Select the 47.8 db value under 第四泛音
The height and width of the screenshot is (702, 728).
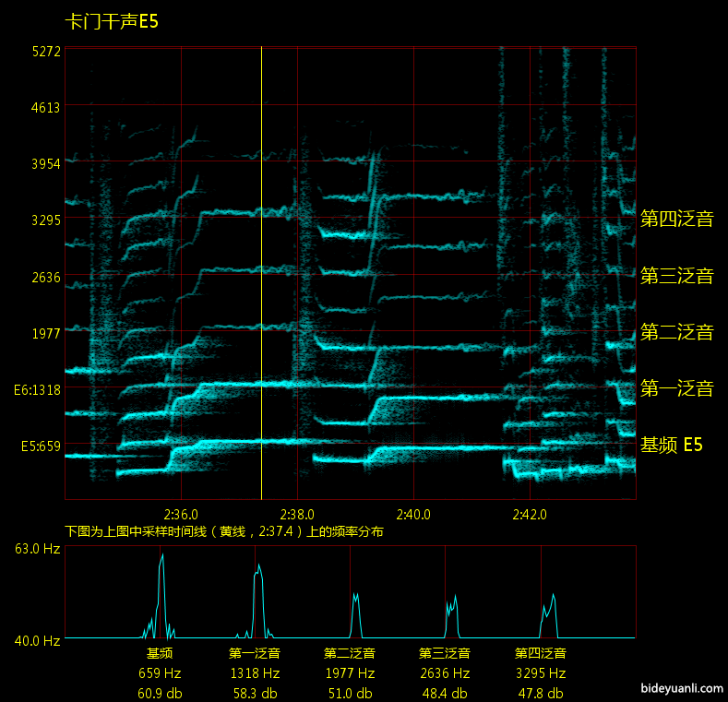[540, 694]
